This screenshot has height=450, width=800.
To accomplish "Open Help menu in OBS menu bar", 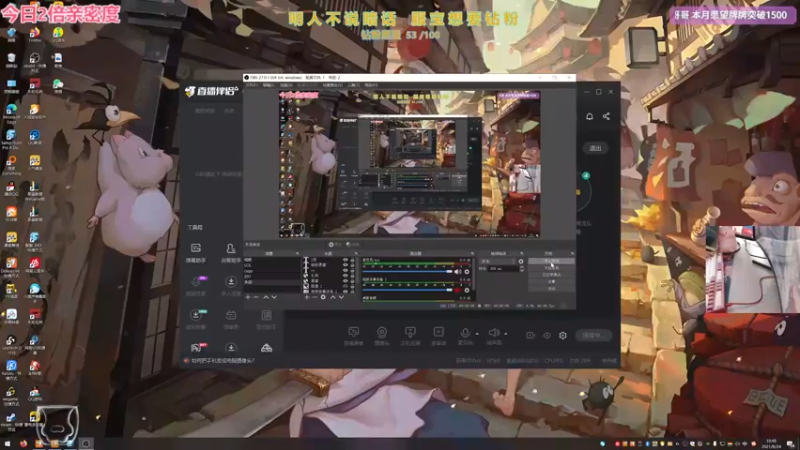I will click(371, 85).
